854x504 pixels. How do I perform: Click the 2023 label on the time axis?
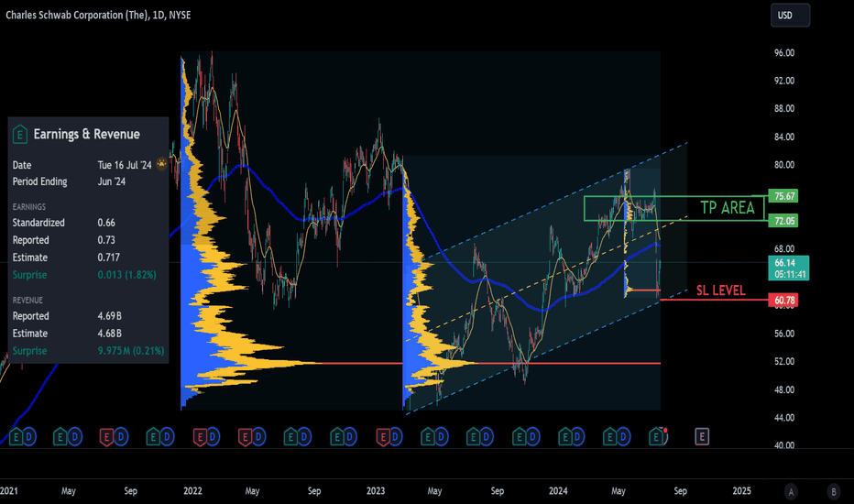[x=376, y=491]
